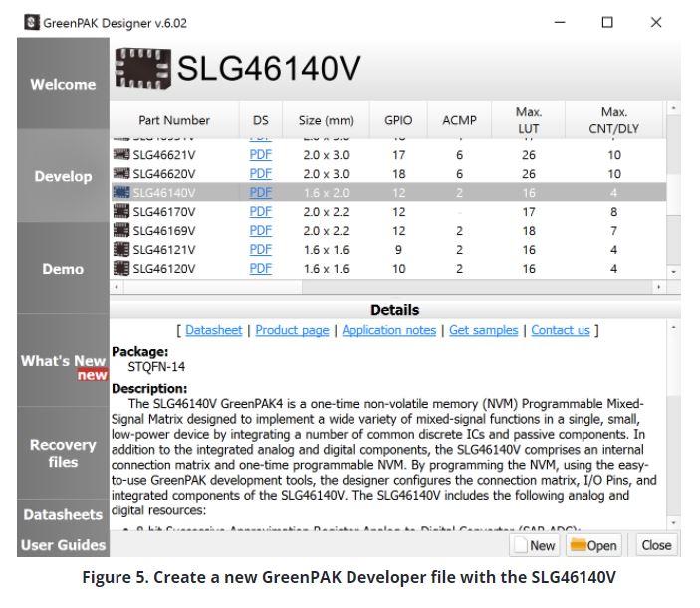
Task: Click the Contact us link
Action: [x=561, y=330]
